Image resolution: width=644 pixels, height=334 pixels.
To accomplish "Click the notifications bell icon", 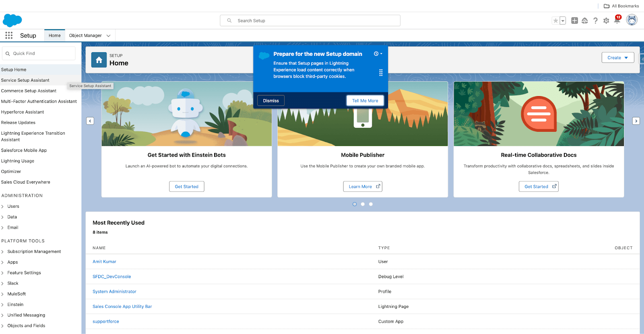I will click(x=617, y=20).
